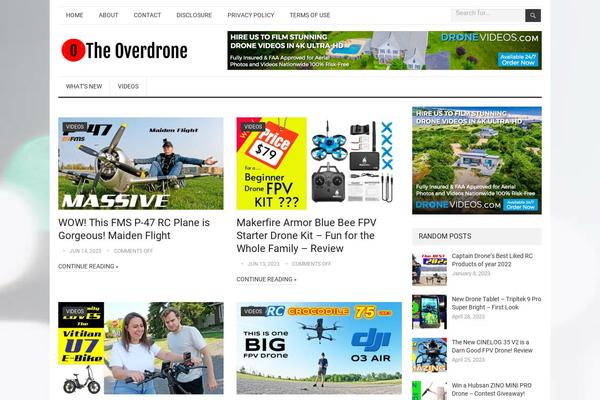Open Captain Drone's Best Liked RC Products link
This screenshot has width=600, height=400.
pos(492,260)
